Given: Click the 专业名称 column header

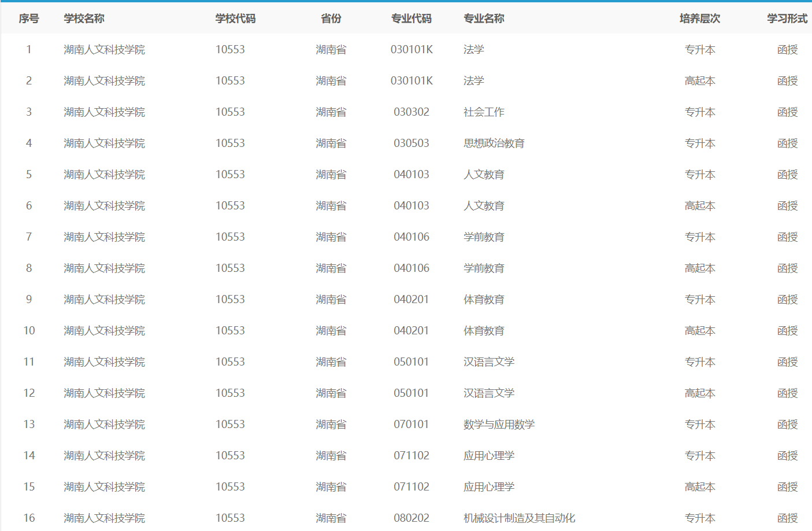Looking at the screenshot, I should (484, 19).
